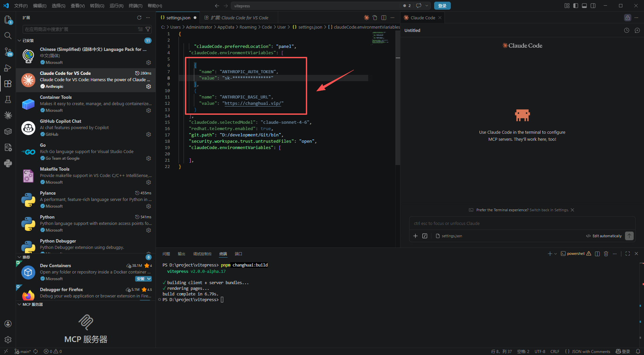Open the 文件(F) menu
This screenshot has width=644, height=355.
(x=21, y=6)
